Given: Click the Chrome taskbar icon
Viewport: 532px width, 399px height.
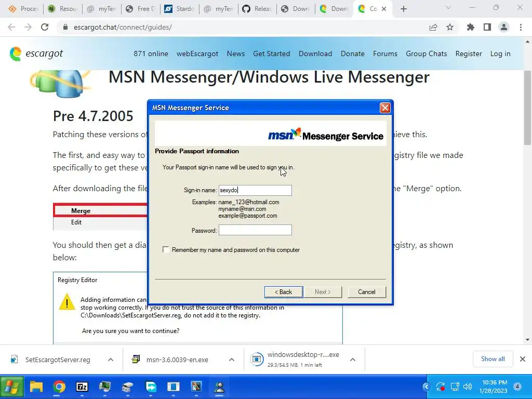Looking at the screenshot, I should tap(59, 387).
